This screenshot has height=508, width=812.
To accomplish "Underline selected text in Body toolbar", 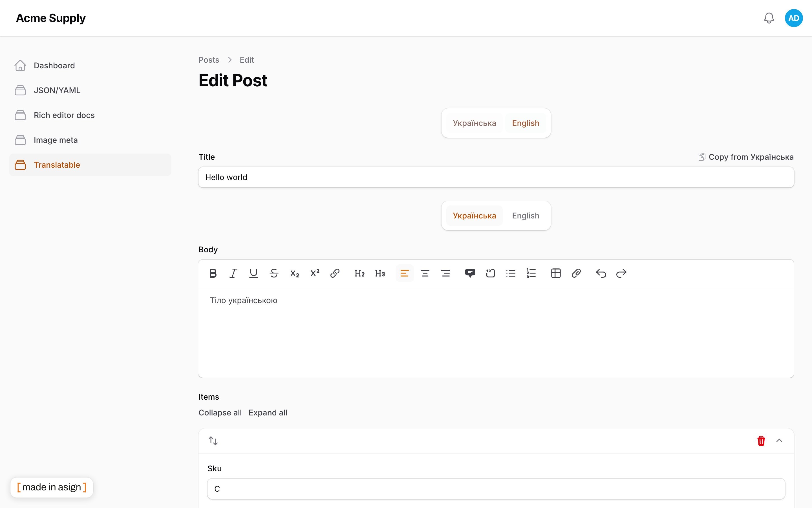I will 254,273.
